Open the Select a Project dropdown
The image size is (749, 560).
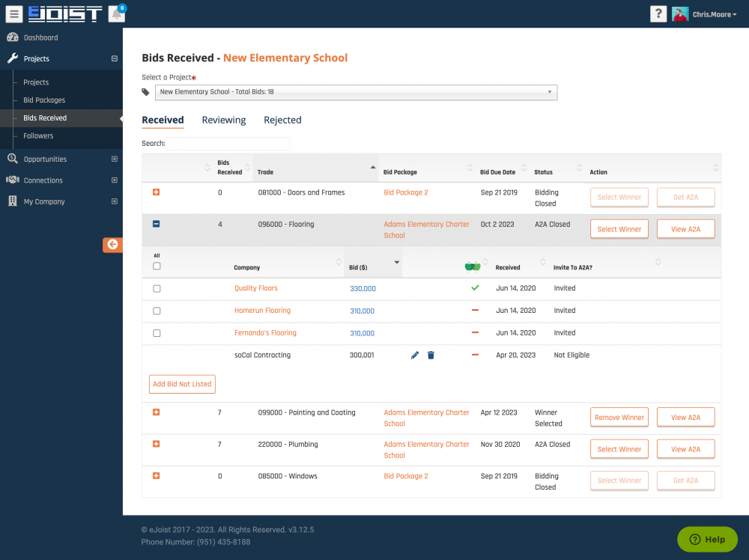pyautogui.click(x=356, y=92)
